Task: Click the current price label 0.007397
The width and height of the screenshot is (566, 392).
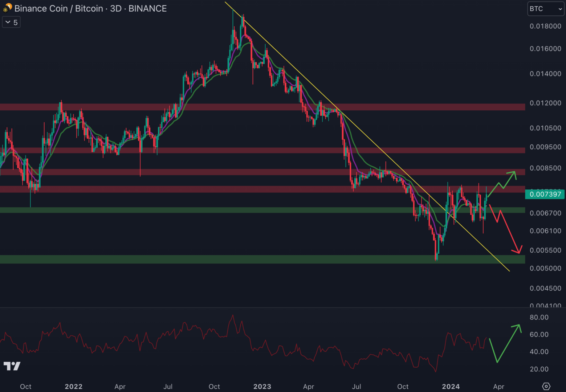Action: (x=545, y=194)
